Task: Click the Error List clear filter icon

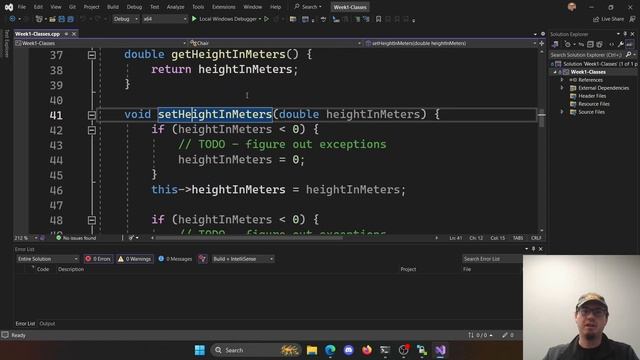Action: 202,259
